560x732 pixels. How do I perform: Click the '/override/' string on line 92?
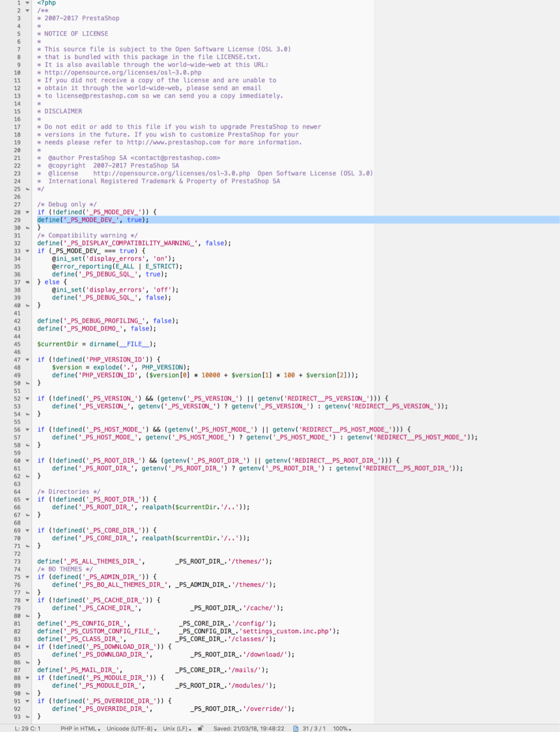tap(265, 708)
